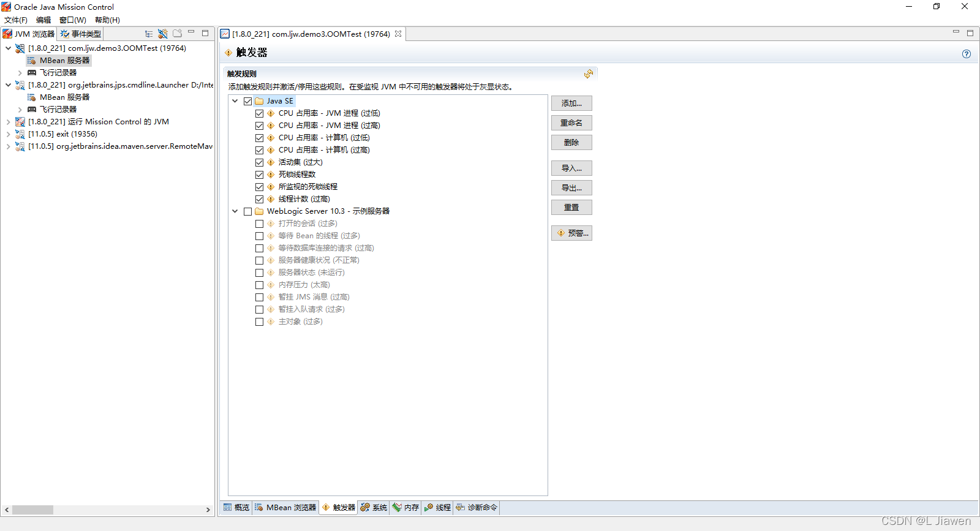Minimize the JVM browser panel
This screenshot has height=531, width=980.
(191, 32)
